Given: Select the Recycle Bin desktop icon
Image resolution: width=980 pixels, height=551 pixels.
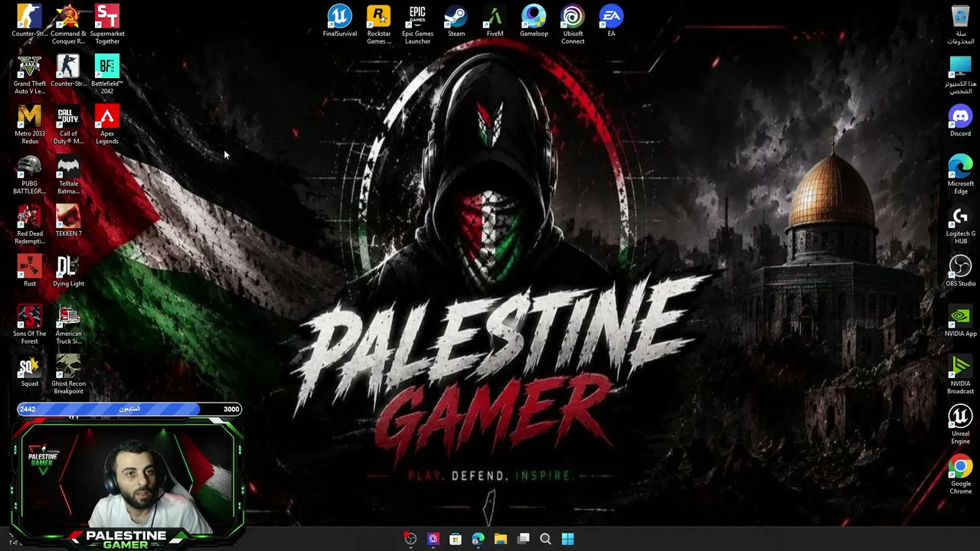Looking at the screenshot, I should click(x=960, y=24).
